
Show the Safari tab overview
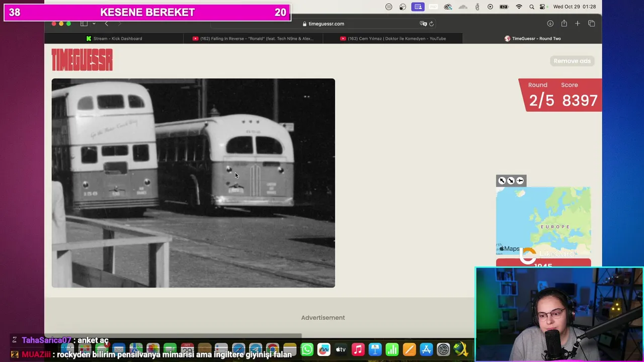[592, 24]
